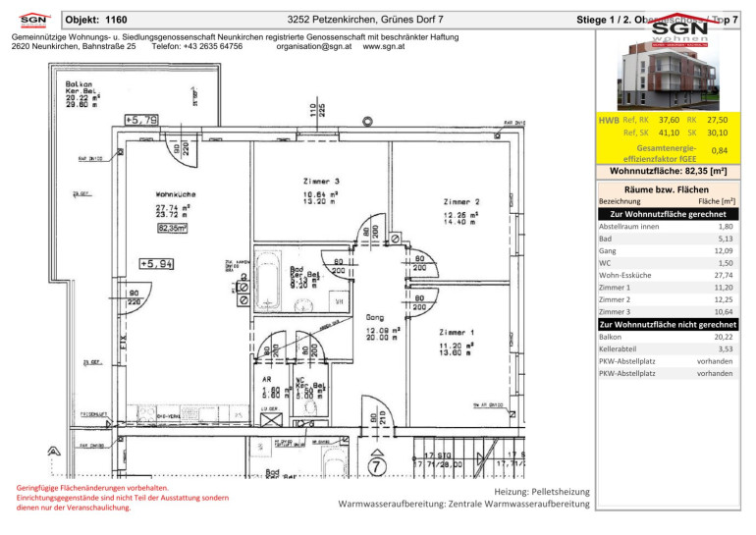Click the 'Zimmer 2' label on the floor plan
The height and width of the screenshot is (535, 756).
[x=461, y=202]
